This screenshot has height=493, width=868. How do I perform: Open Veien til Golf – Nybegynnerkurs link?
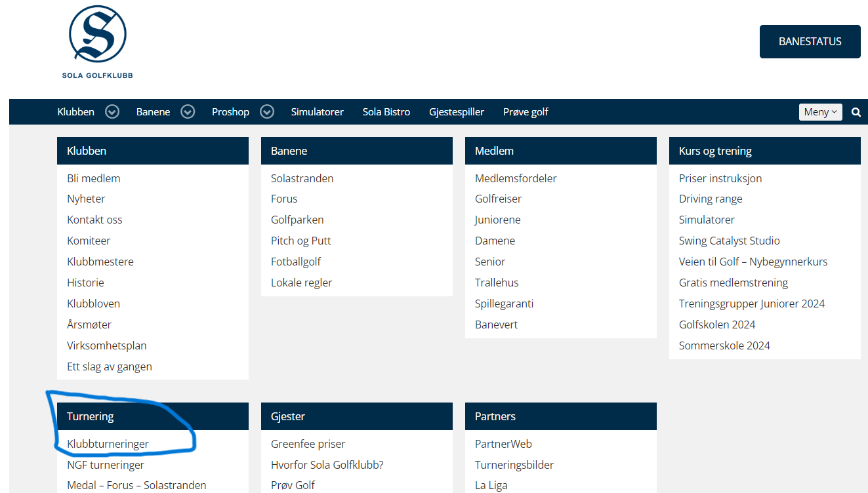(753, 262)
